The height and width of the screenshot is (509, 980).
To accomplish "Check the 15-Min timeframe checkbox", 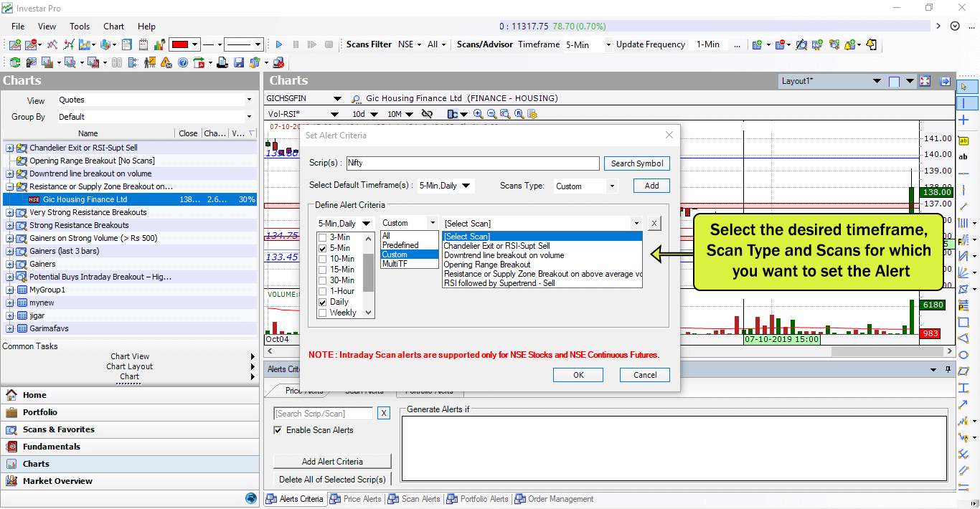I will [322, 270].
